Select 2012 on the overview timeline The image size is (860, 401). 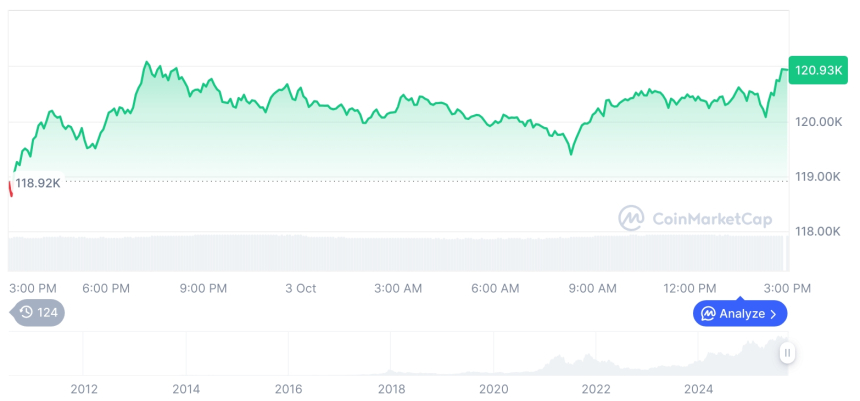click(84, 389)
